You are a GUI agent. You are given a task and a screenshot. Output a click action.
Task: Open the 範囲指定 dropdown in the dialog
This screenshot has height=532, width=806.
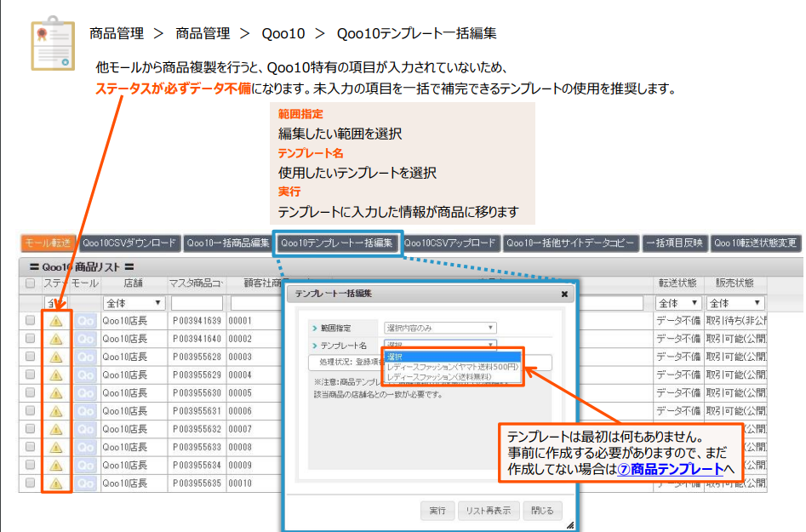tap(440, 328)
